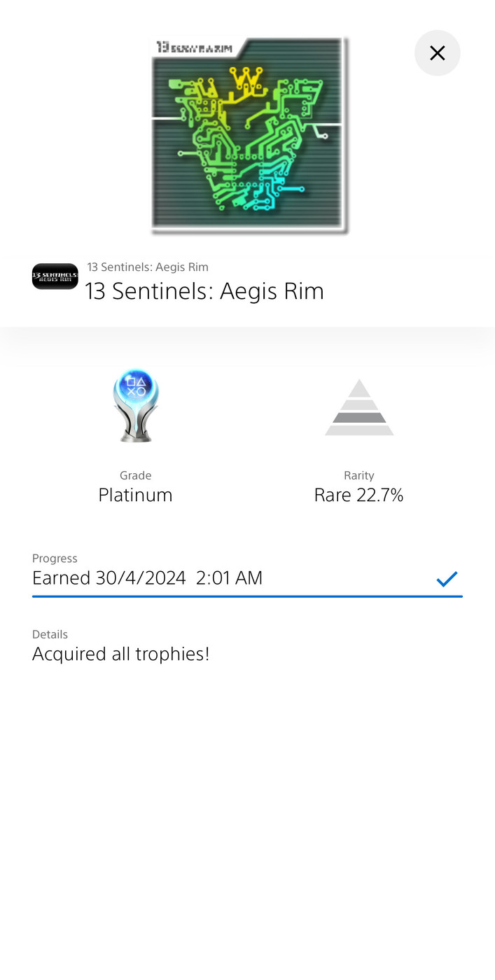
Task: Click the Rarity label
Action: (x=359, y=475)
